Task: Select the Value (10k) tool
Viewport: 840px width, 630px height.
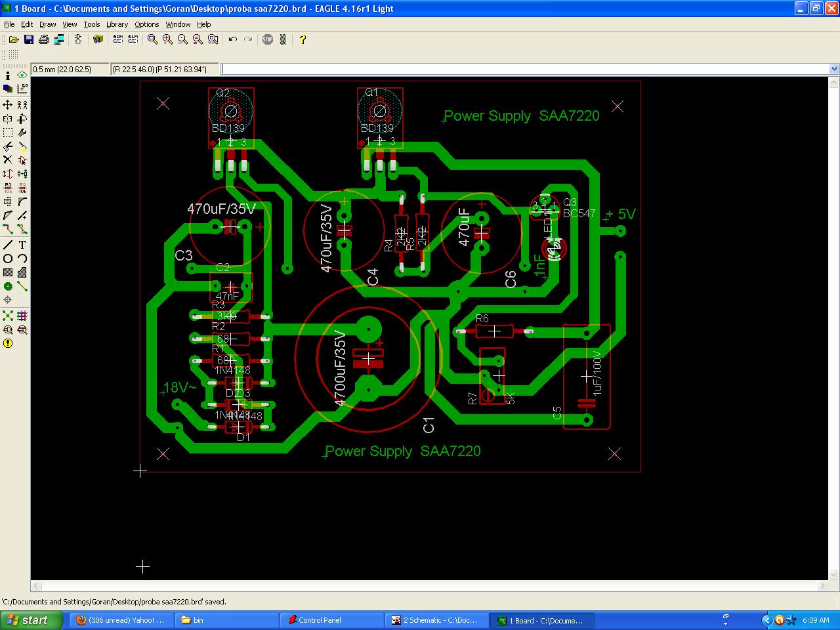Action: pos(22,188)
